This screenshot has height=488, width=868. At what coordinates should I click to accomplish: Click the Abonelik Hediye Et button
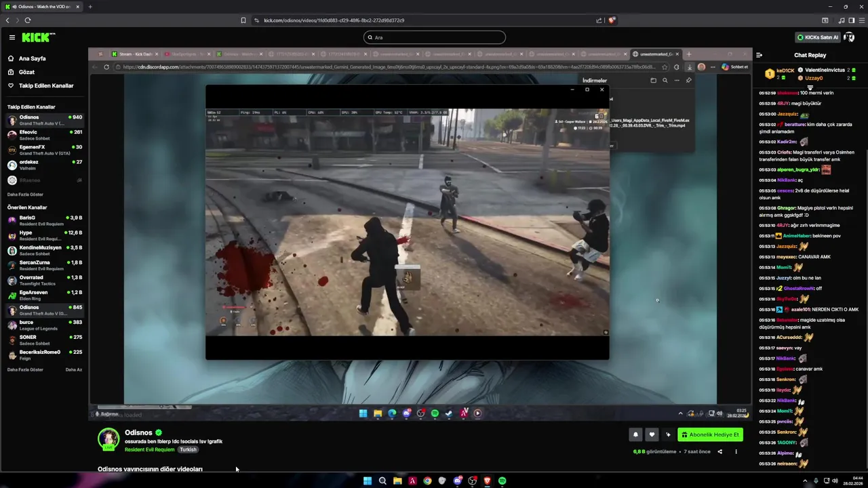(710, 434)
